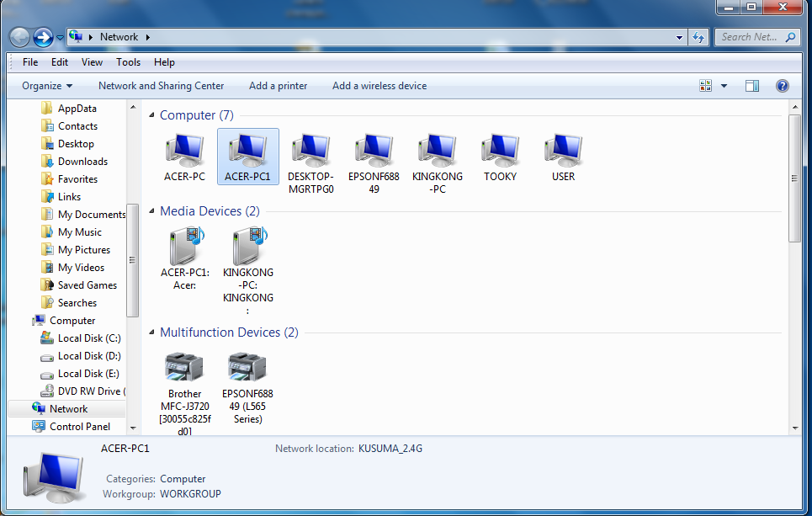Open Control Panel in navigation pane

(72, 427)
